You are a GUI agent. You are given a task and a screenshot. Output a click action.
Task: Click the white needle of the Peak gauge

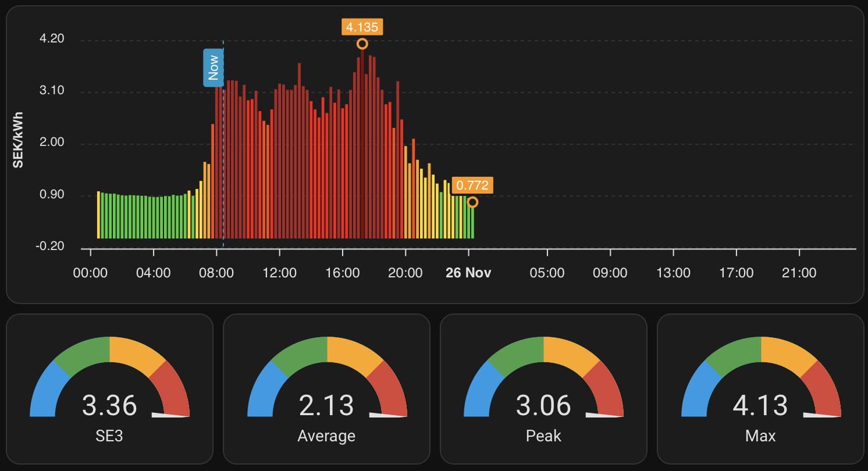coord(604,415)
